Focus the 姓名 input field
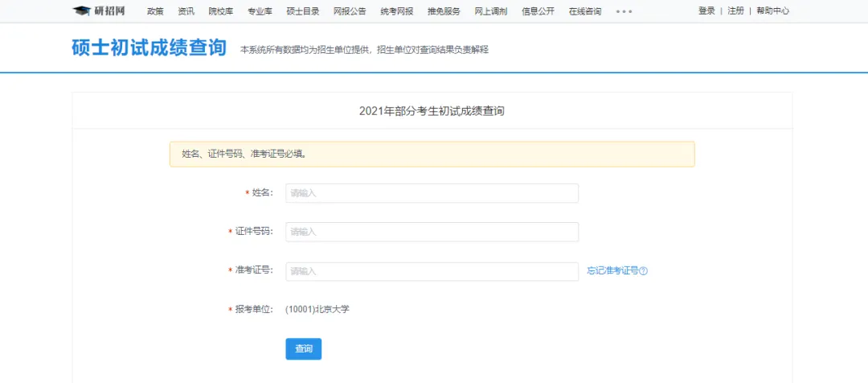 pos(432,193)
